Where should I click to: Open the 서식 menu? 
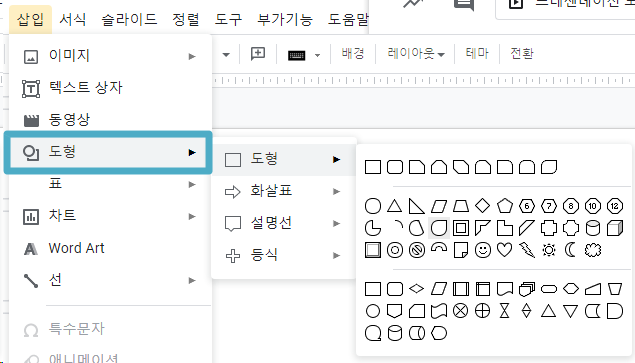click(73, 19)
